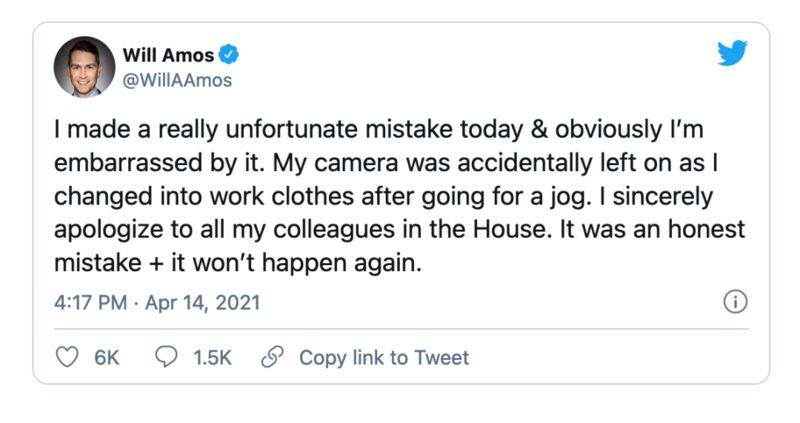Click the blue verified checkmark badge
The height and width of the screenshot is (423, 800).
click(229, 55)
